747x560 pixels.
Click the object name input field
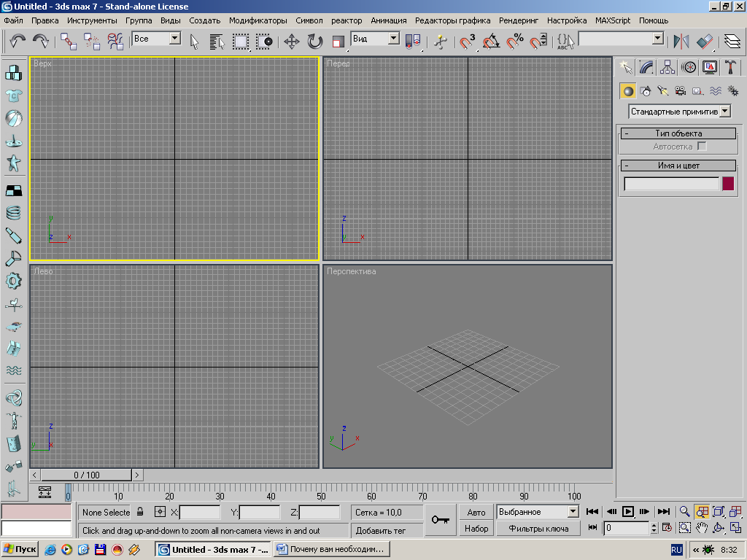point(671,183)
